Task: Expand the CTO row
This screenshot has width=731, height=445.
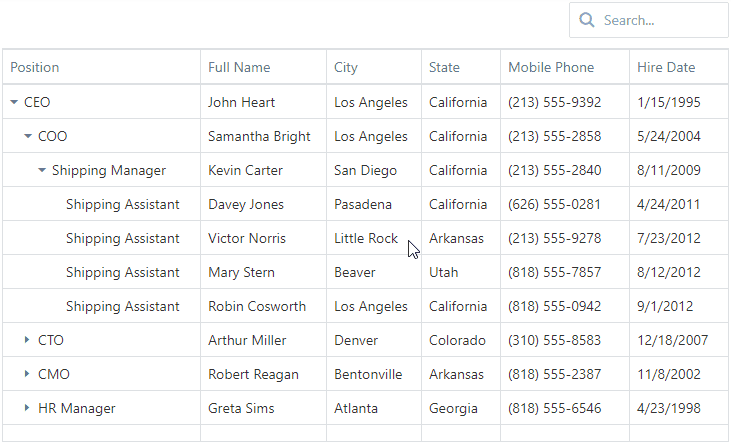Action: (x=28, y=340)
